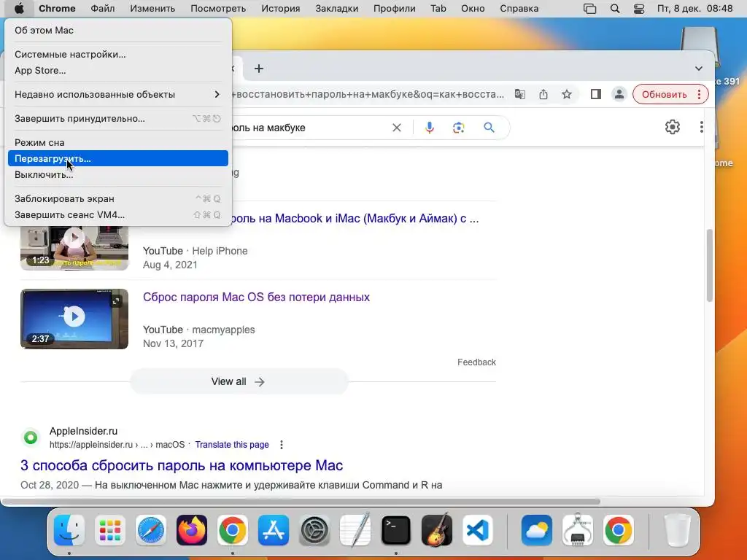Open the Обновить three-dot menu
Viewport: 747px width, 560px height.
699,94
